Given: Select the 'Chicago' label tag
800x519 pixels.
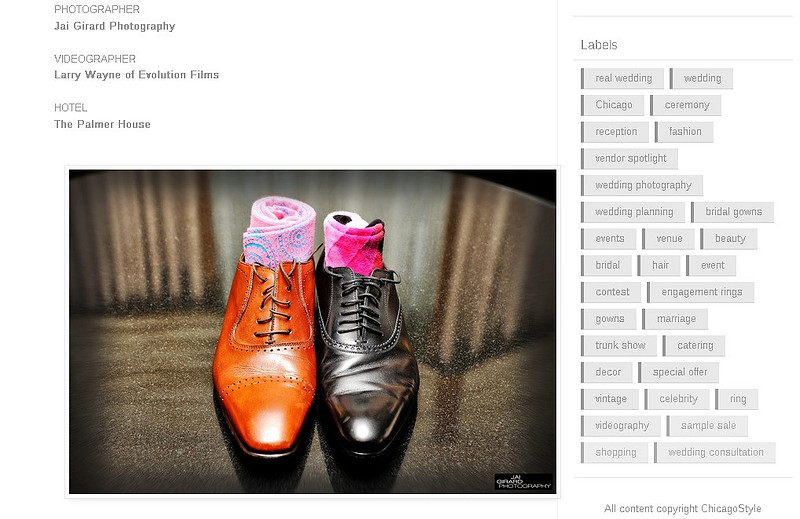Looking at the screenshot, I should tap(613, 105).
